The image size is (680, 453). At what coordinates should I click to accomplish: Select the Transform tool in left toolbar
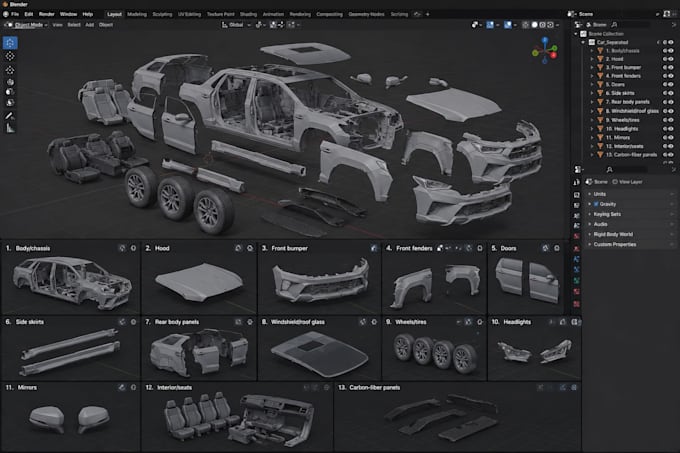[x=10, y=103]
